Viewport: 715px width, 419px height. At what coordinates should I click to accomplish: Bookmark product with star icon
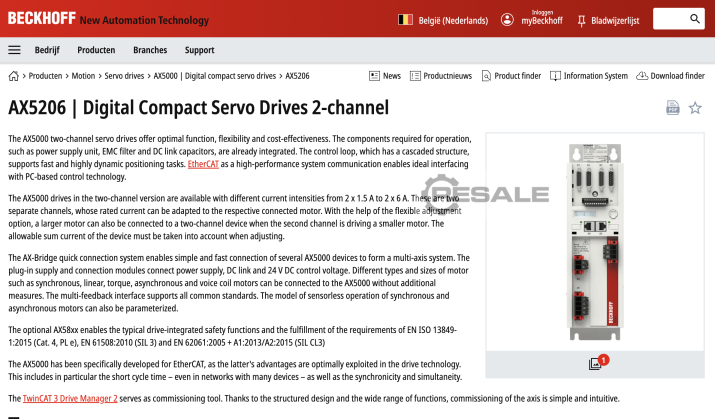coord(695,108)
